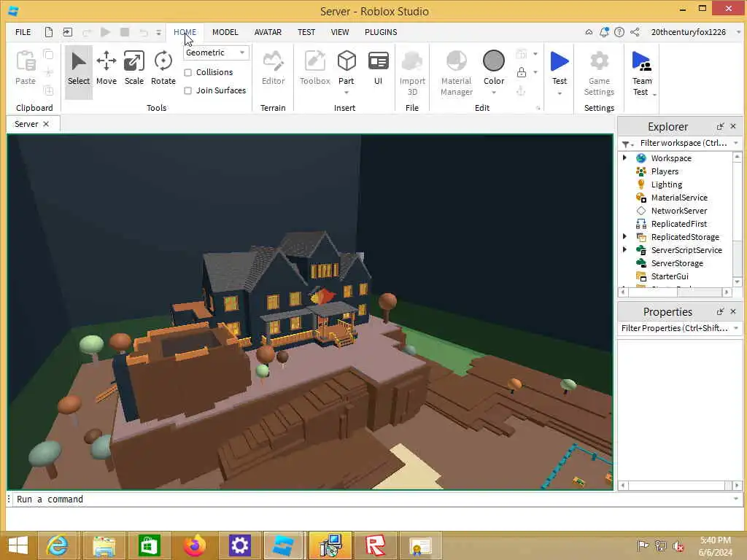Select Players in Explorer
This screenshot has width=747, height=560.
coord(665,171)
